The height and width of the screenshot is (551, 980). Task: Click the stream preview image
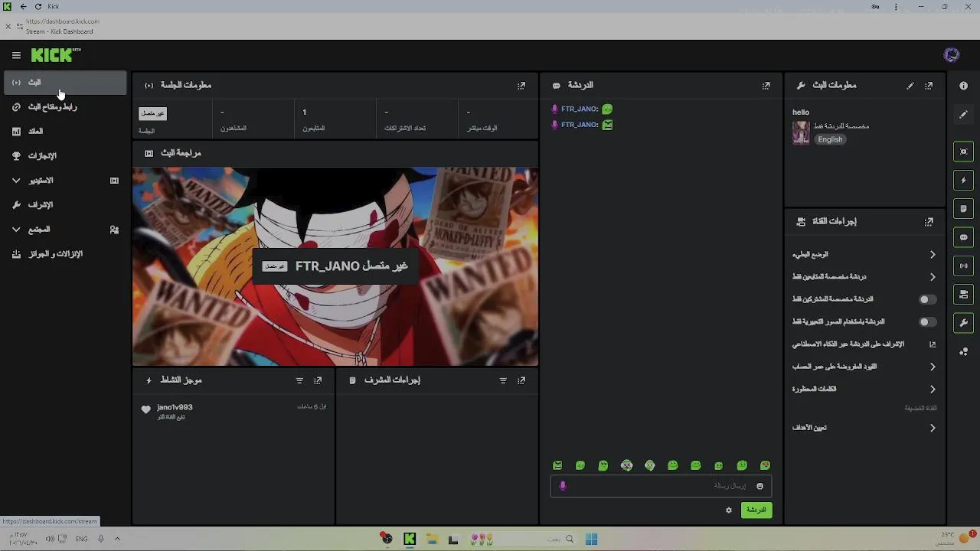(x=335, y=266)
